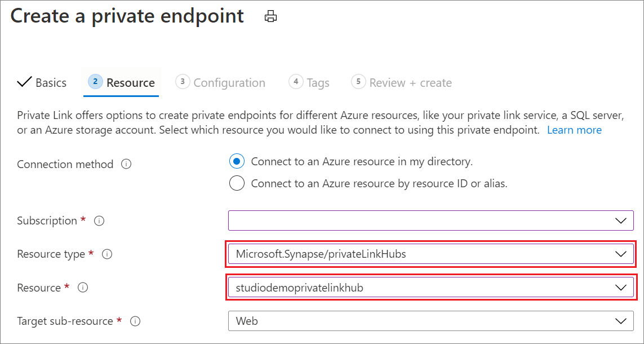The width and height of the screenshot is (644, 344).
Task: Click the step 3 circle icon
Action: pyautogui.click(x=182, y=82)
